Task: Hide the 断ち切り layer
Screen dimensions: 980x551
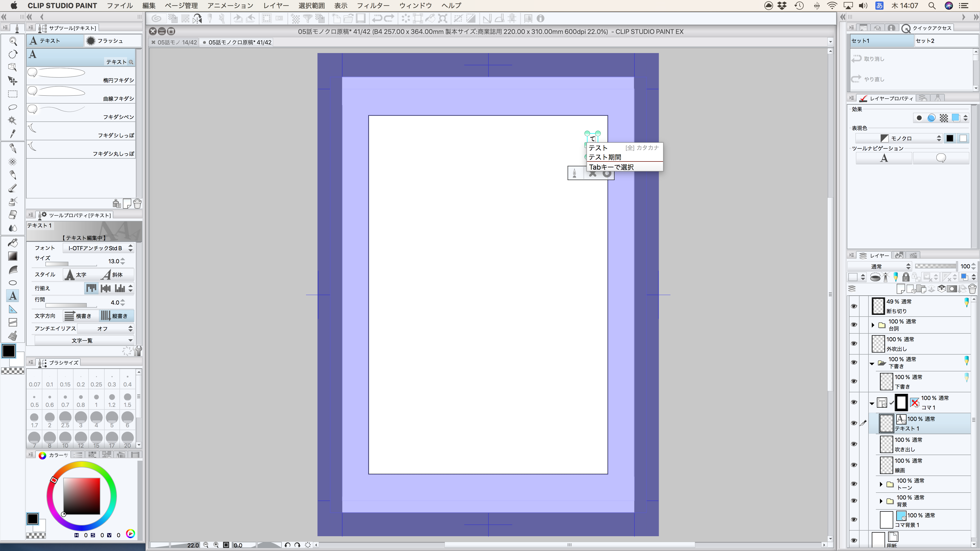Action: point(854,306)
